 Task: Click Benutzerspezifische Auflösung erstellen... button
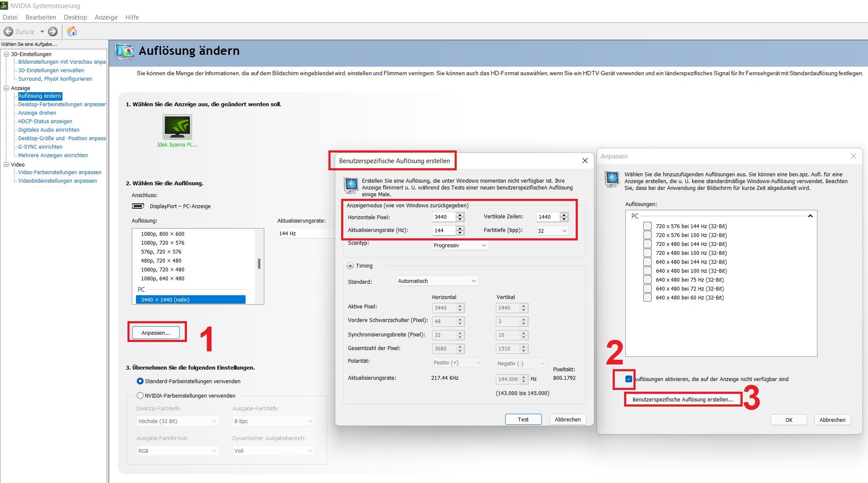683,399
